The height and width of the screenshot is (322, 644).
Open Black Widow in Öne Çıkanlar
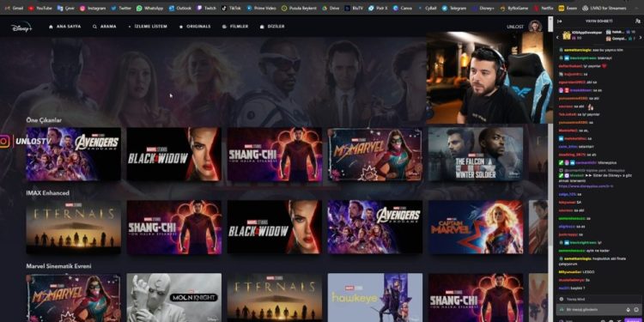(174, 154)
